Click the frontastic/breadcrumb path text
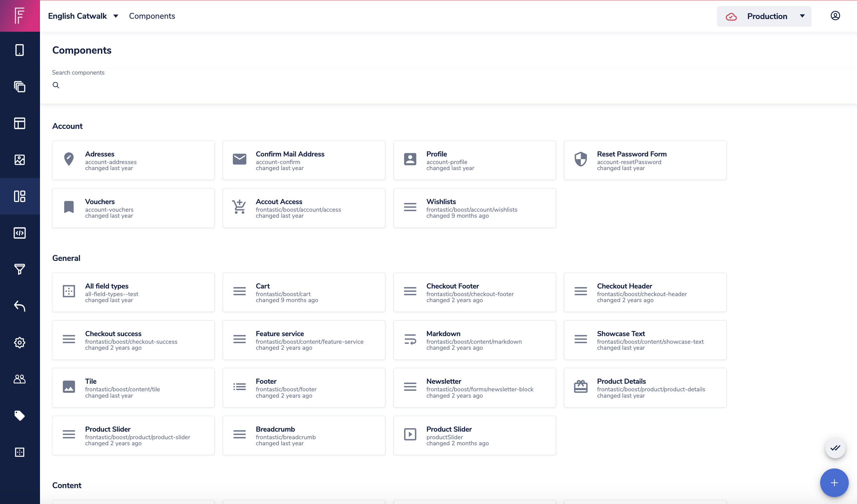 (x=286, y=437)
